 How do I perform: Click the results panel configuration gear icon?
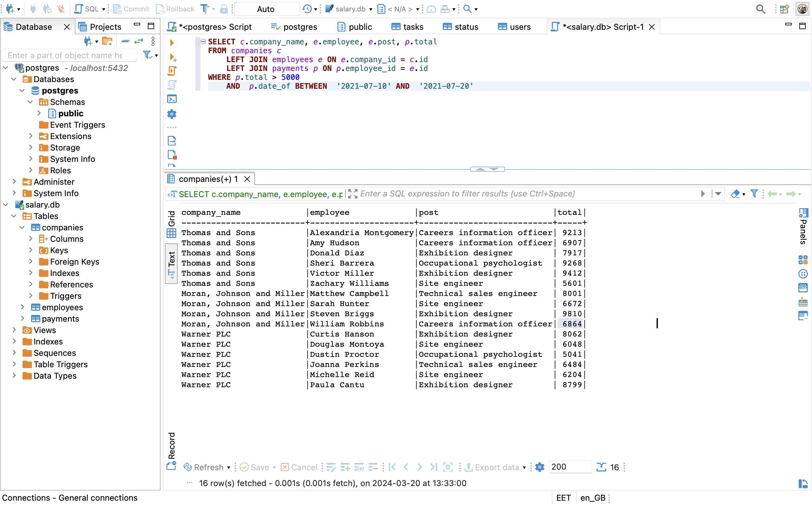540,467
